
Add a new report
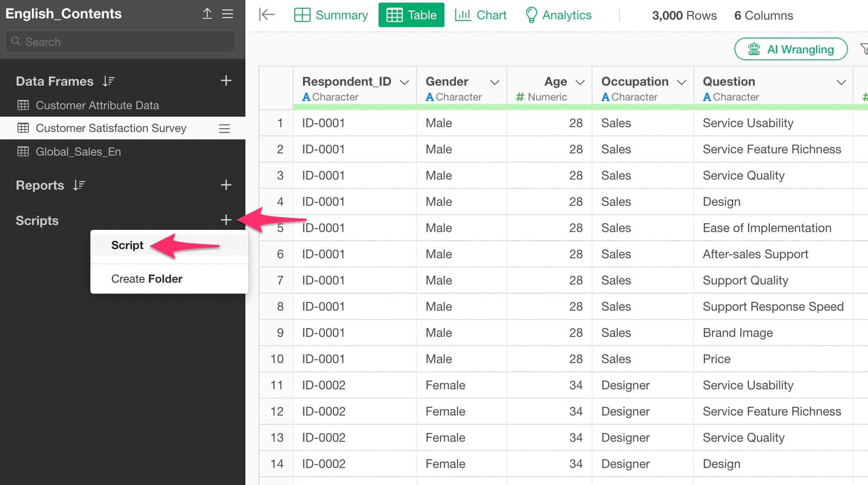[x=226, y=185]
